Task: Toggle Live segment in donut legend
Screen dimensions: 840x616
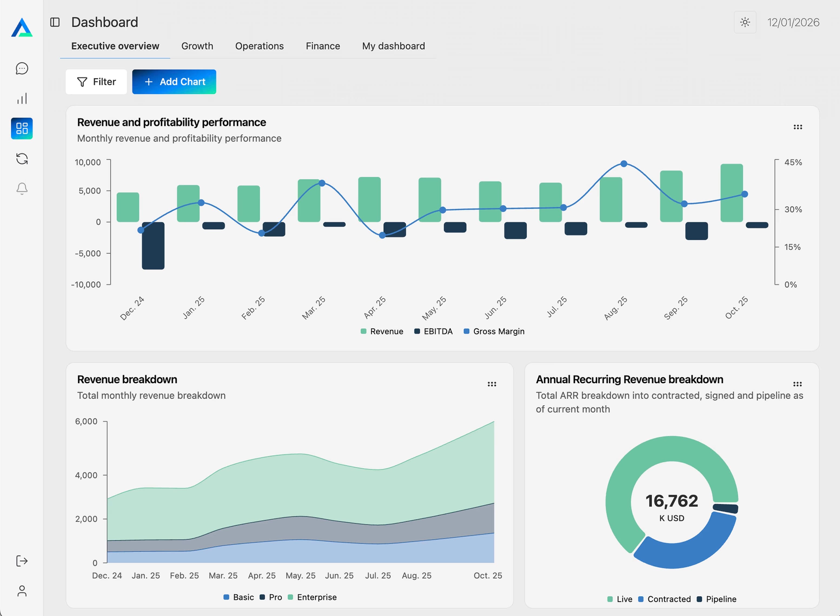Action: 620,599
